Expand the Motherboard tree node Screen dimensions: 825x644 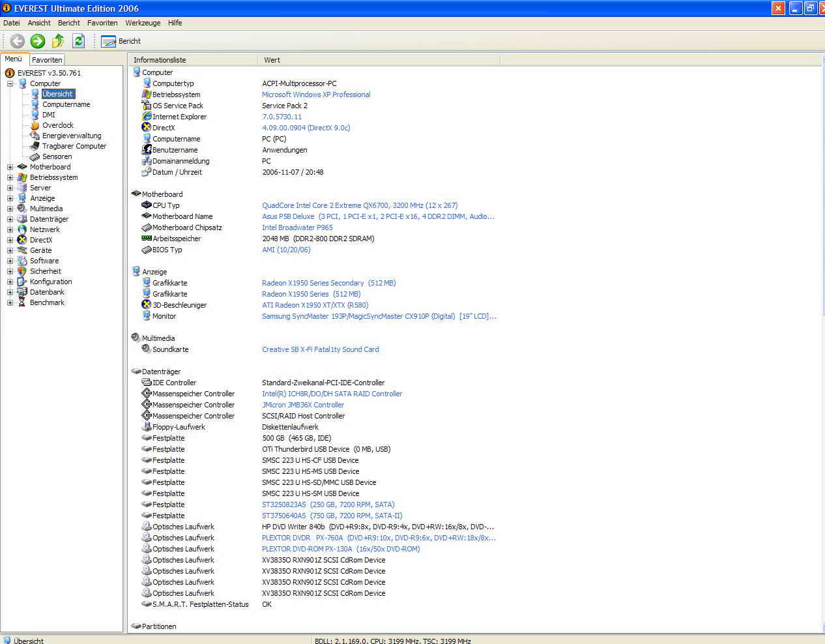pos(10,167)
